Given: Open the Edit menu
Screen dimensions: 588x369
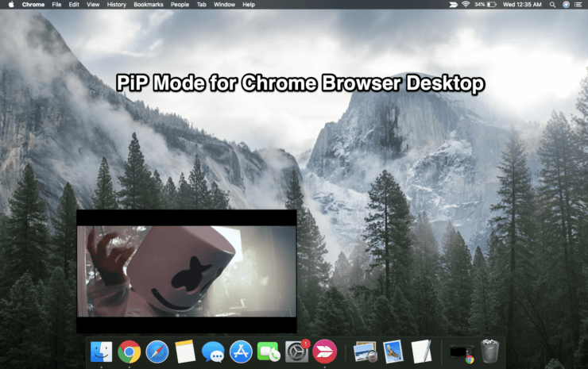Looking at the screenshot, I should coord(74,5).
